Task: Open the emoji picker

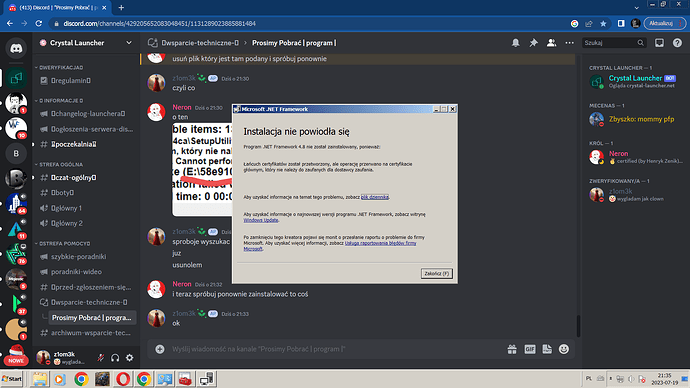Action: tap(564, 349)
